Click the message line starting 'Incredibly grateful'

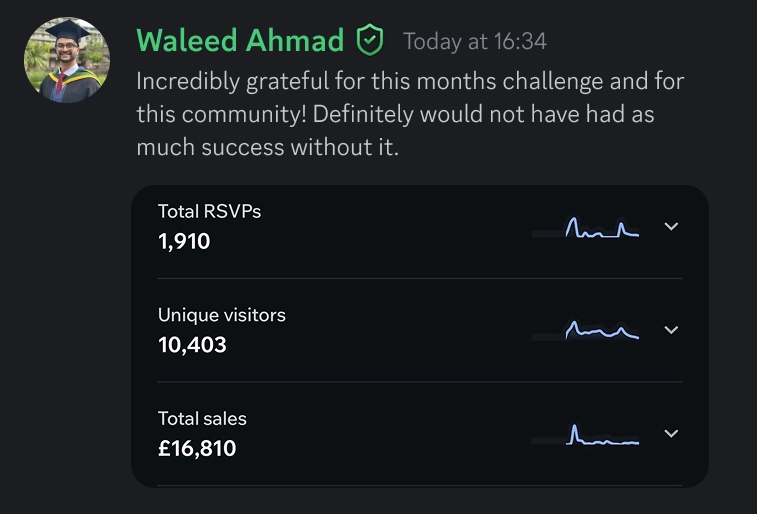[410, 81]
